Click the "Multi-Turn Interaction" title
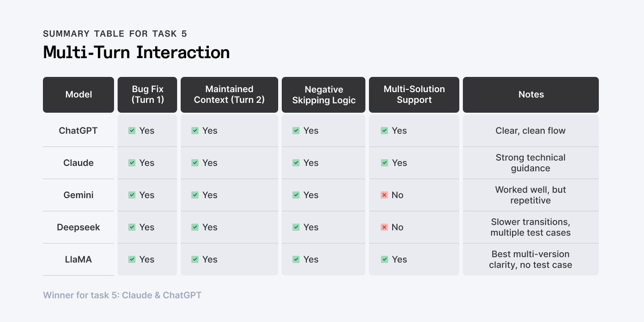The width and height of the screenshot is (644, 322). [x=136, y=52]
